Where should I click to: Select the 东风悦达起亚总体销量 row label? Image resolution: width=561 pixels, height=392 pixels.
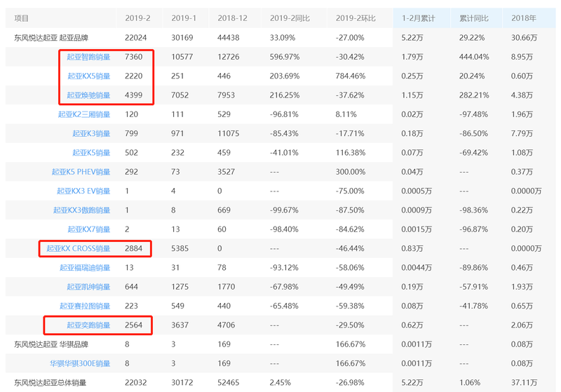click(50, 383)
